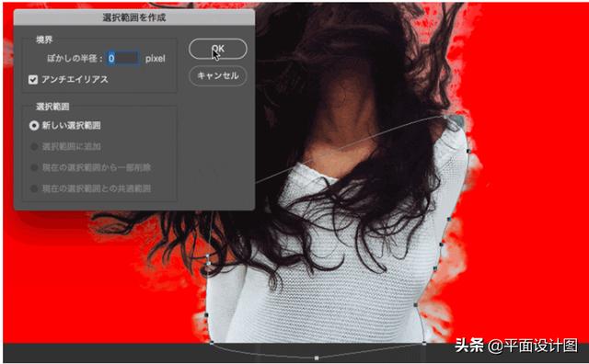Click the ぼかしの半径 input field
The width and height of the screenshot is (589, 364).
[x=123, y=58]
